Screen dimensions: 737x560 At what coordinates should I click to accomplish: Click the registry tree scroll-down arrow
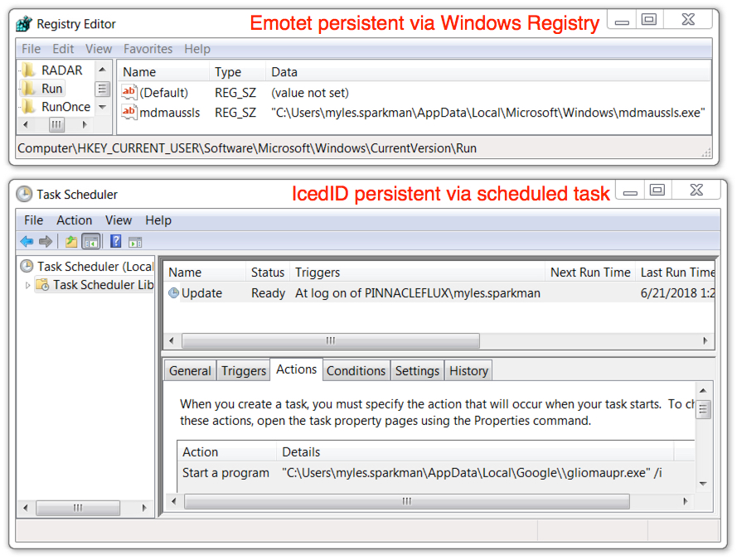coord(102,107)
